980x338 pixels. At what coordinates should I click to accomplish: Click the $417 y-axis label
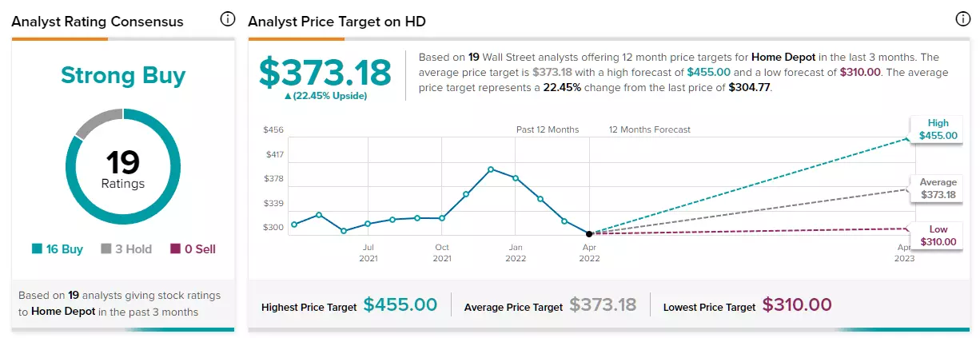click(x=274, y=154)
